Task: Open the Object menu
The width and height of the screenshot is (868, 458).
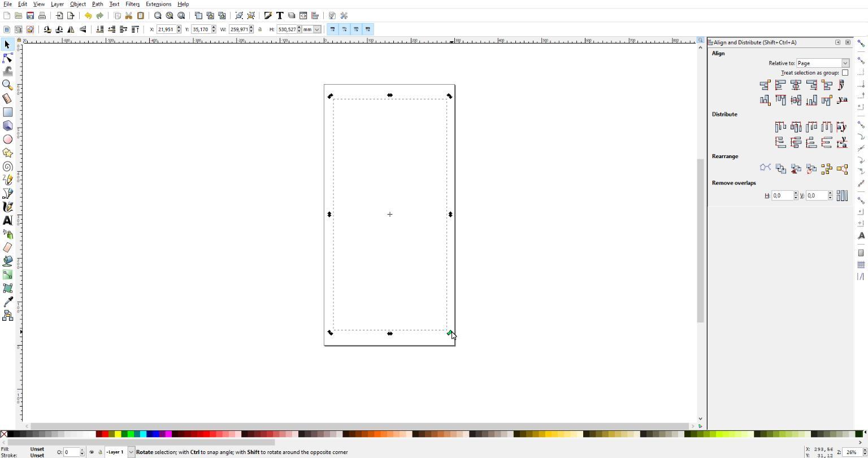Action: point(78,4)
